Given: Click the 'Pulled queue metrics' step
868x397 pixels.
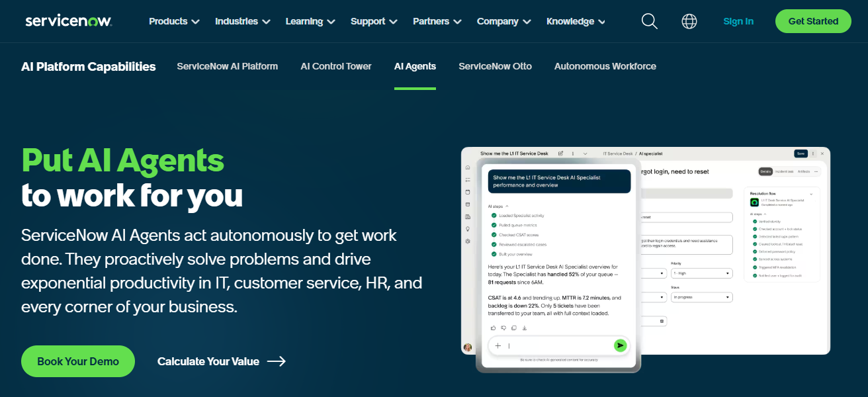Looking at the screenshot, I should (x=518, y=225).
